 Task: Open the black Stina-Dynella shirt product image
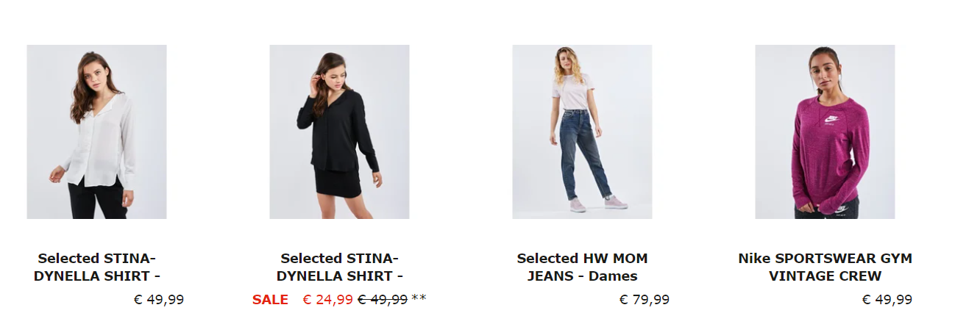coord(339,132)
